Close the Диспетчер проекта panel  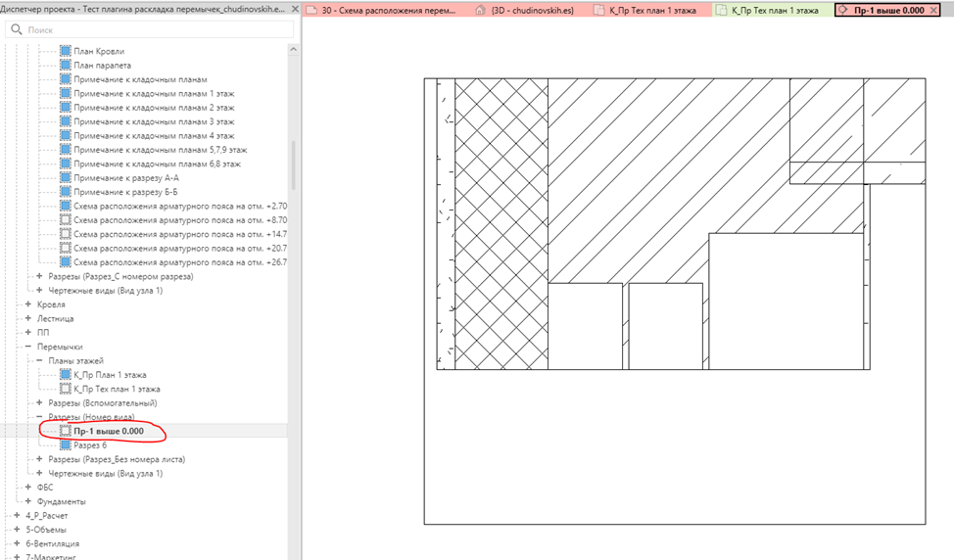click(x=295, y=9)
